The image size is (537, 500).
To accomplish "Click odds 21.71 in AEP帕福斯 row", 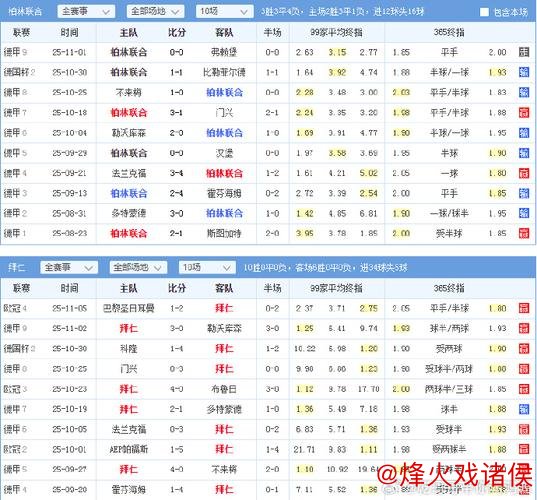I will (x=304, y=449).
